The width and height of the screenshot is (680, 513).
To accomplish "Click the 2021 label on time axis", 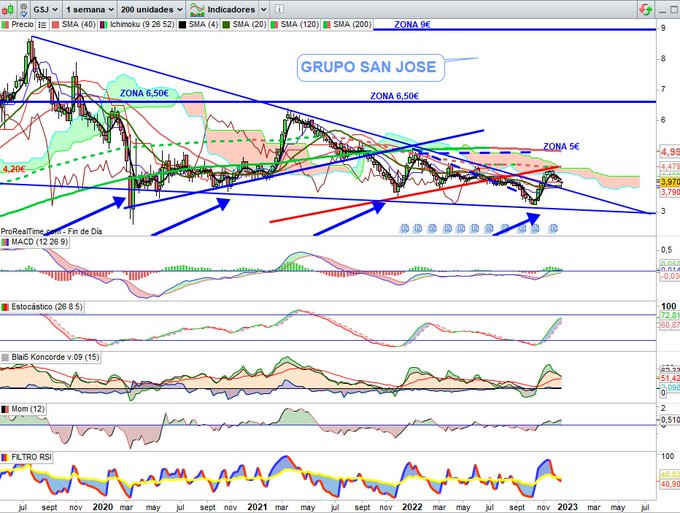I will click(257, 507).
